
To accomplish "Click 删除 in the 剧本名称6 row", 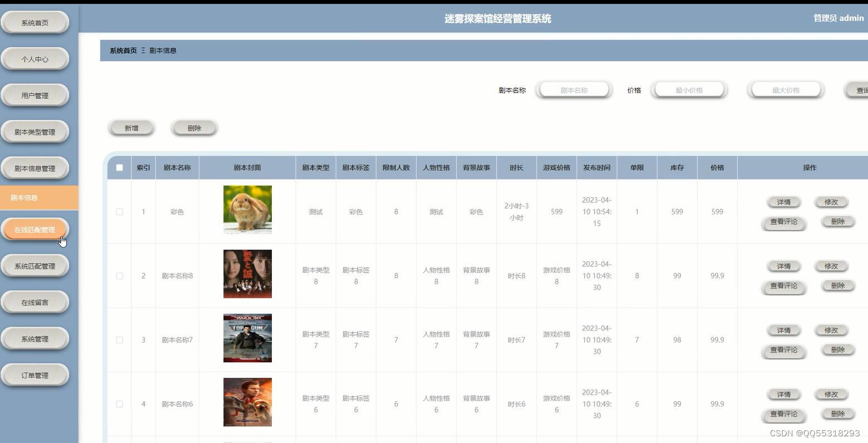I will pyautogui.click(x=838, y=414).
